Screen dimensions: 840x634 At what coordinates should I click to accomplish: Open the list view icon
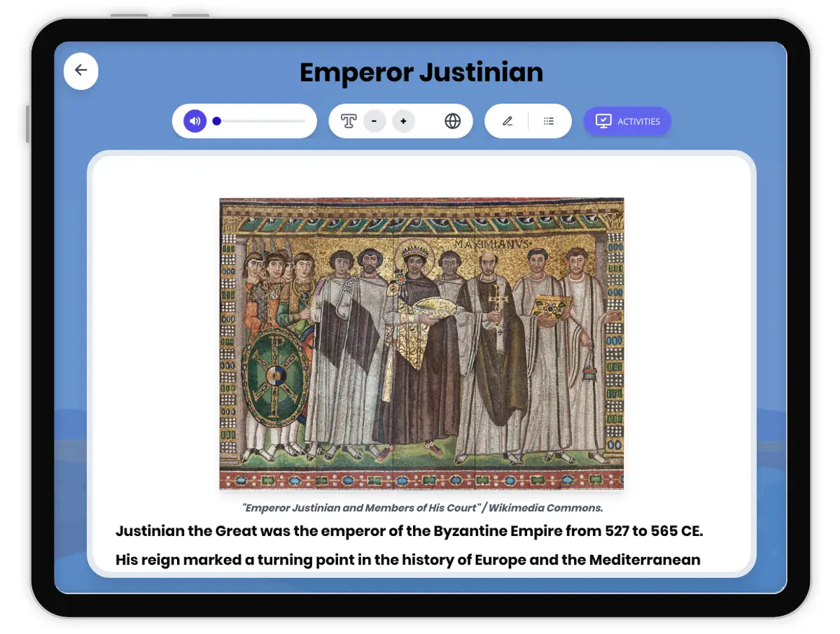[x=549, y=121]
